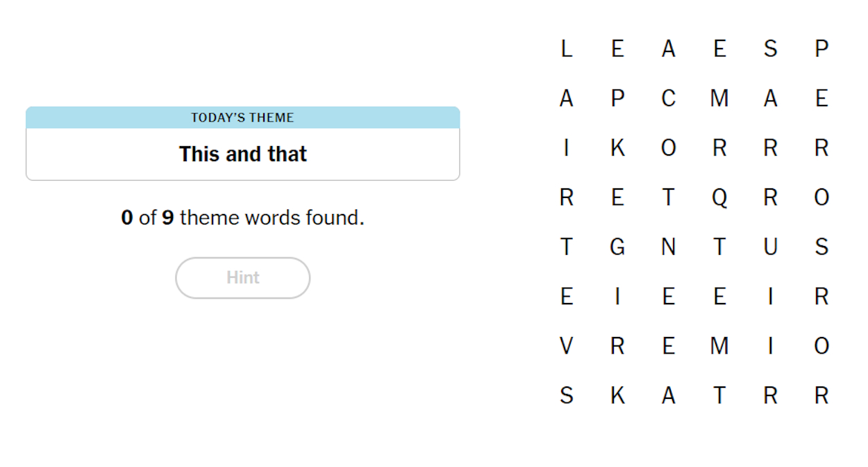This screenshot has height=467, width=868.
Task: Click the 0 of 9 theme words found text
Action: click(242, 218)
